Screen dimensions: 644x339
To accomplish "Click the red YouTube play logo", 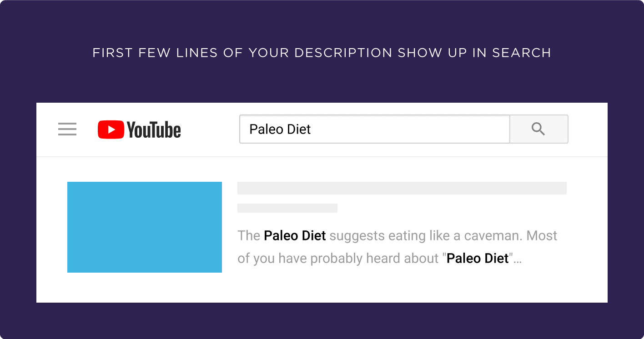I will tap(111, 130).
